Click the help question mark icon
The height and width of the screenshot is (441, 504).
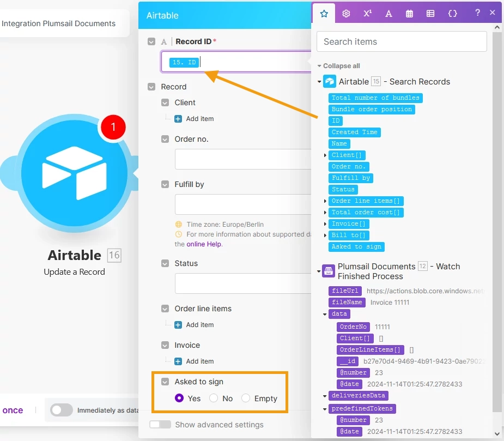point(478,13)
